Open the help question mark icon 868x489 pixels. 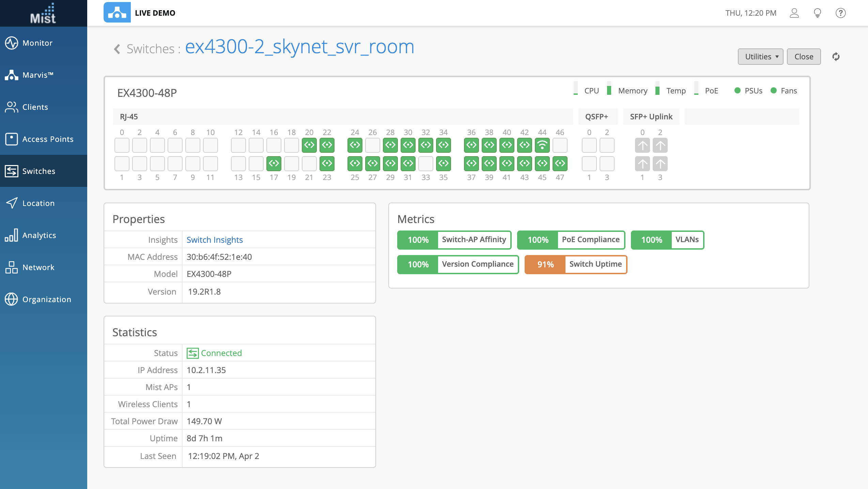(840, 13)
